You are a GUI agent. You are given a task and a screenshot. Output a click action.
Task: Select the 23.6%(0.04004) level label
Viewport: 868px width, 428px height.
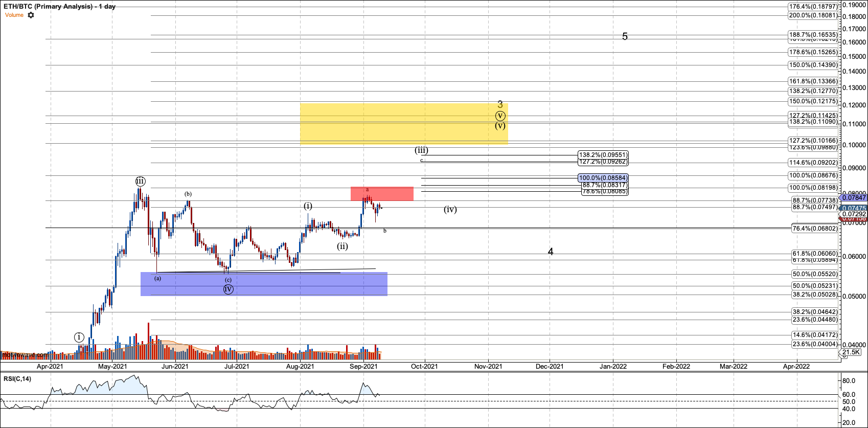(x=815, y=344)
